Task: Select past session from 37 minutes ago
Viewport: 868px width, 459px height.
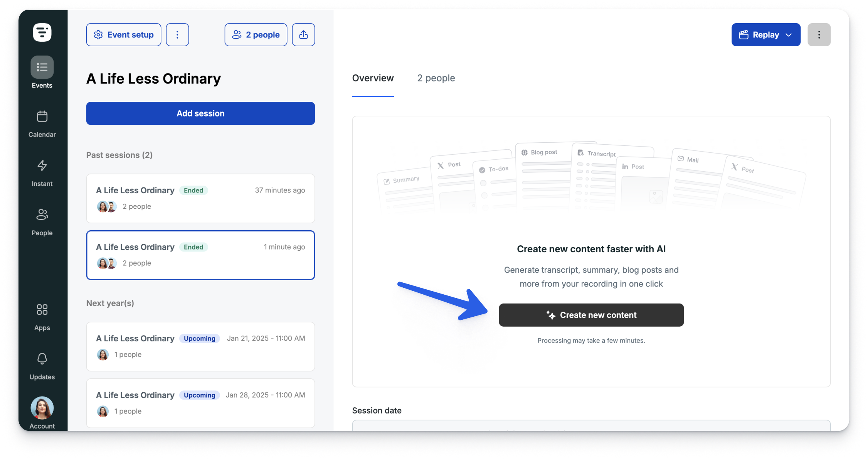Action: click(200, 198)
